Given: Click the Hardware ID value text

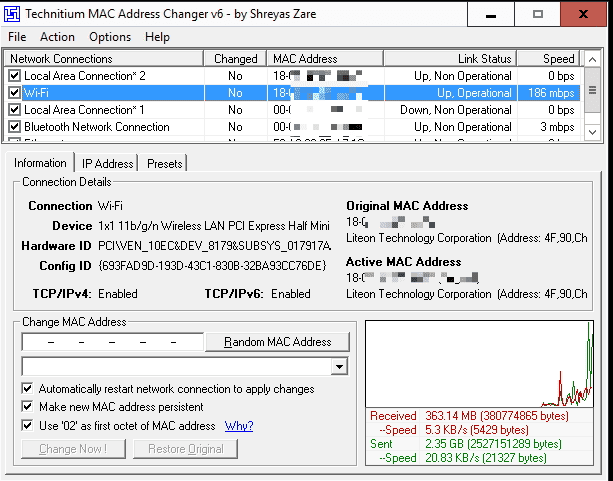Looking at the screenshot, I should pyautogui.click(x=215, y=246).
